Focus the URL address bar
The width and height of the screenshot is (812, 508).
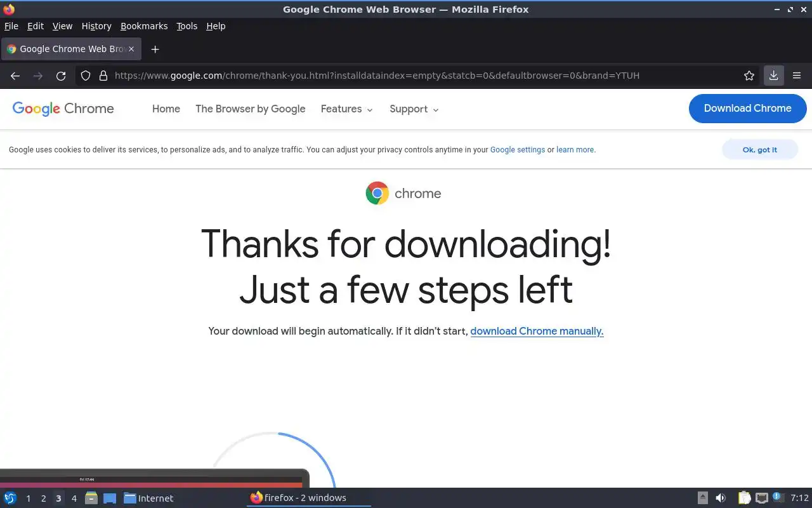click(x=419, y=76)
